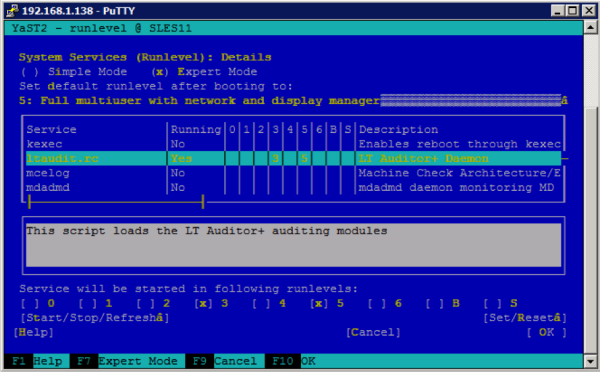The width and height of the screenshot is (600, 372).
Task: Uncheck runlevel 5 checkbox
Action: (327, 304)
